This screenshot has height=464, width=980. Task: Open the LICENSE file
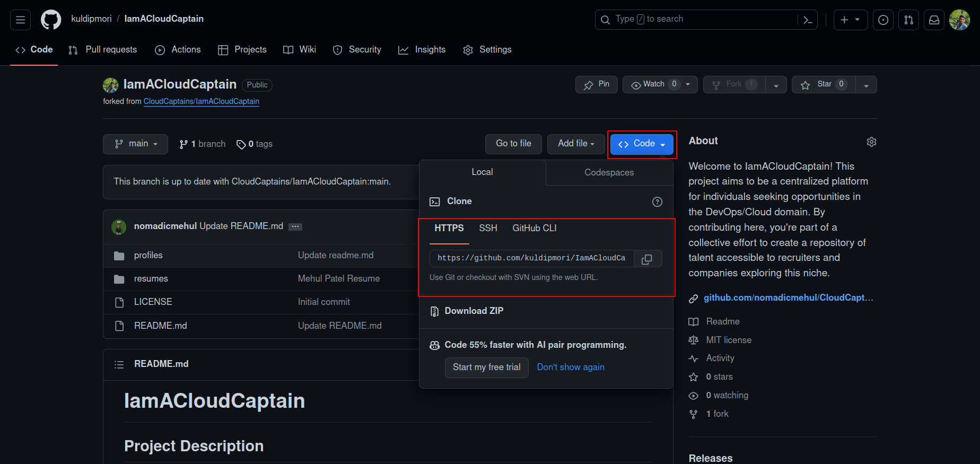[x=153, y=302]
